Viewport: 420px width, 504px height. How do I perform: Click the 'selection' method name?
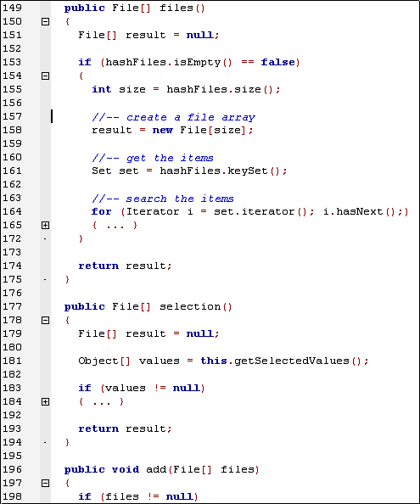(x=190, y=306)
